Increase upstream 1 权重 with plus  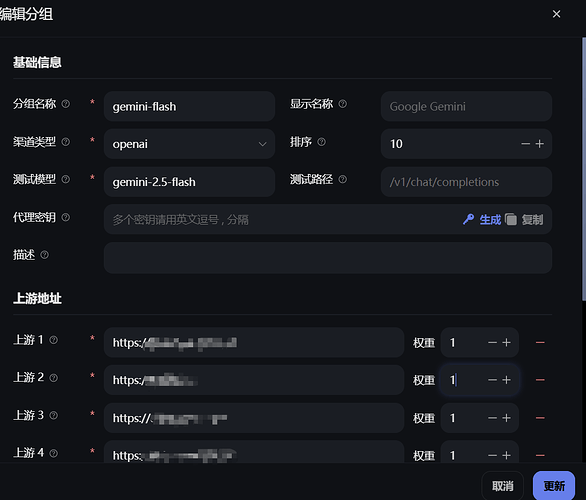(506, 343)
